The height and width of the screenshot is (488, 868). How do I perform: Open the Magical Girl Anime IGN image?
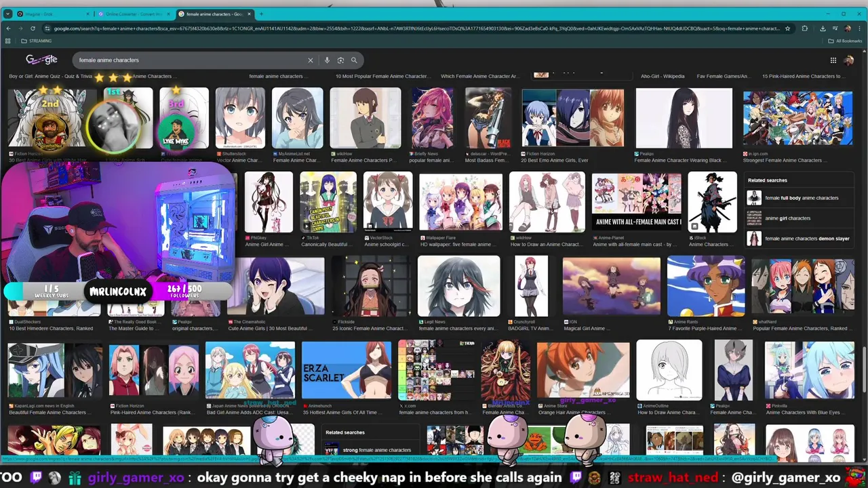[x=612, y=285]
